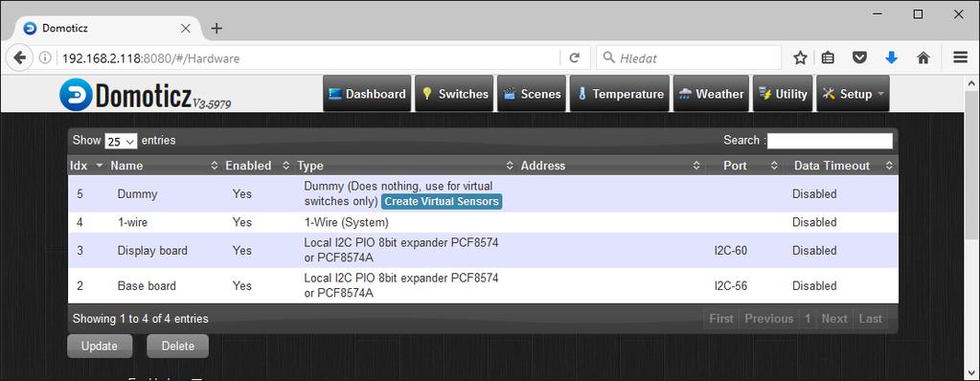Click the browser back arrow
This screenshot has height=381, width=980.
[x=19, y=58]
